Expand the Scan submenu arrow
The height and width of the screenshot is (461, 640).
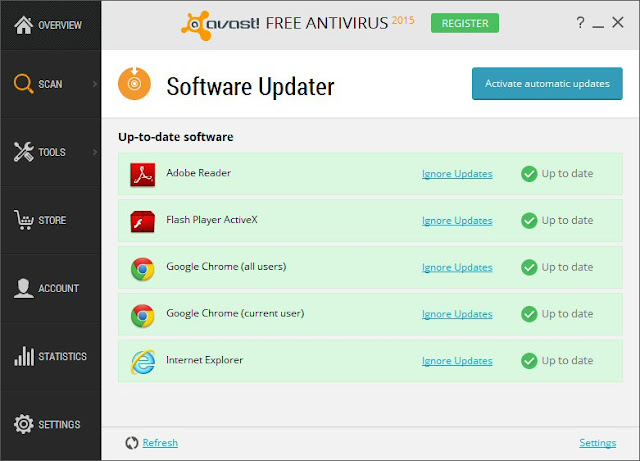[95, 84]
